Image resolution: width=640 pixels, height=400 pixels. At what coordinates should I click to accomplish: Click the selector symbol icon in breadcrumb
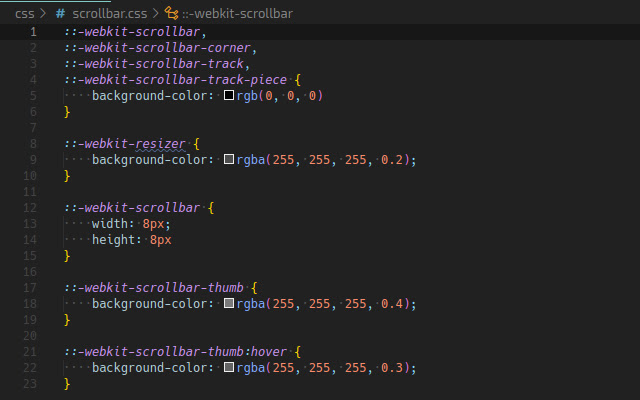click(x=171, y=13)
